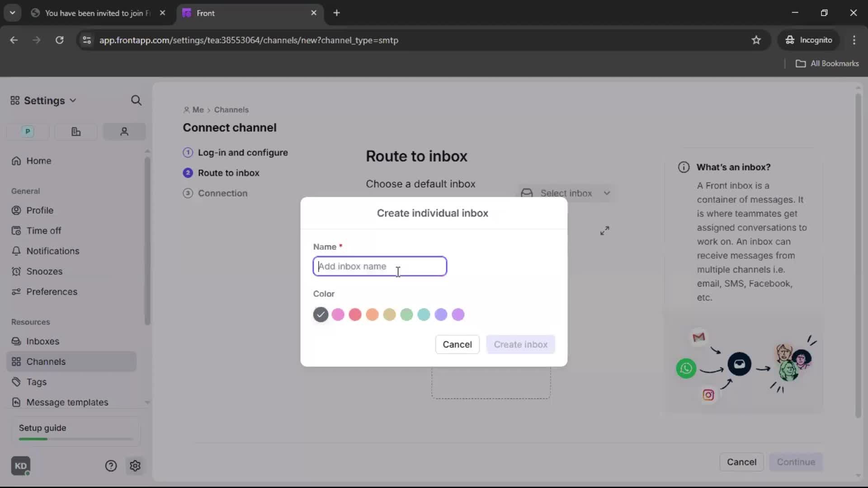The height and width of the screenshot is (488, 868).
Task: Open the Channels section
Action: click(x=47, y=361)
